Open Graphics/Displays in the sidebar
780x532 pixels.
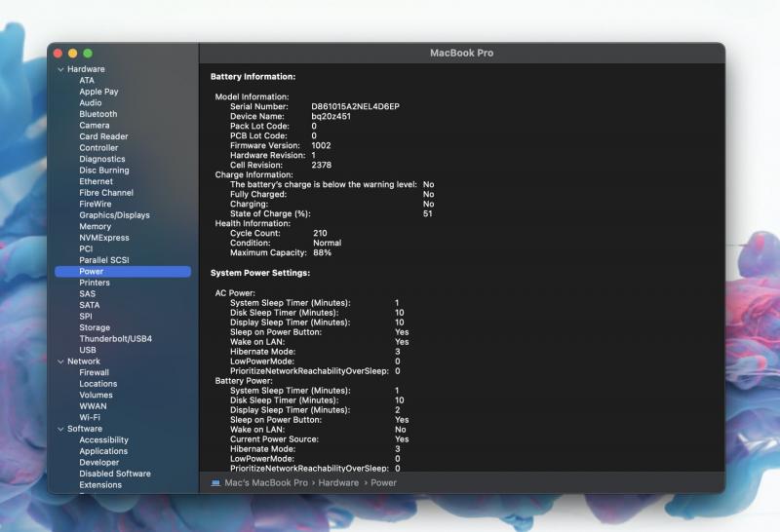[x=114, y=215]
